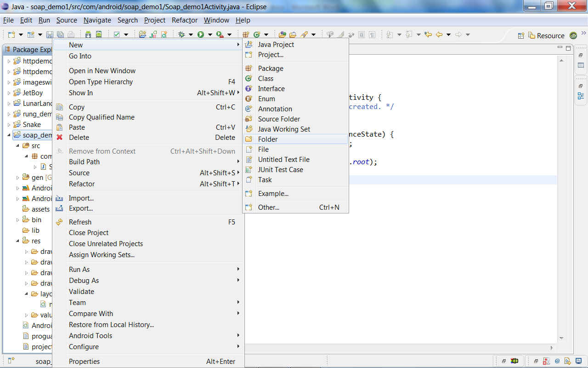Choose Java Working Set in the submenu
This screenshot has width=588, height=368.
(x=296, y=129)
